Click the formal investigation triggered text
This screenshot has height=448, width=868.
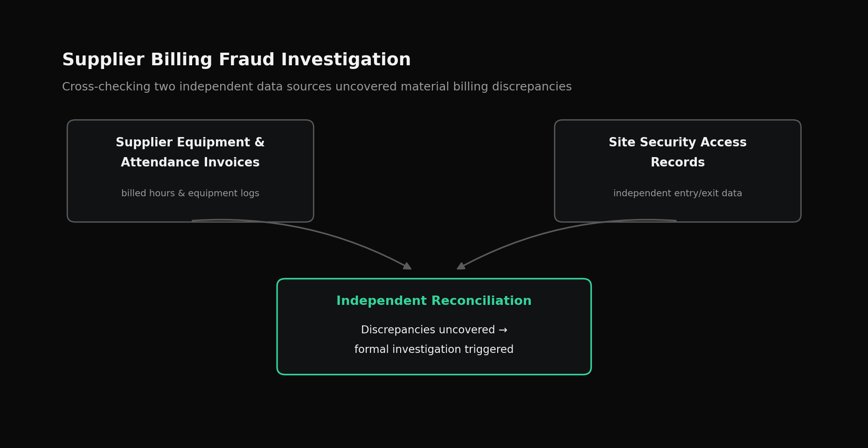pyautogui.click(x=434, y=350)
